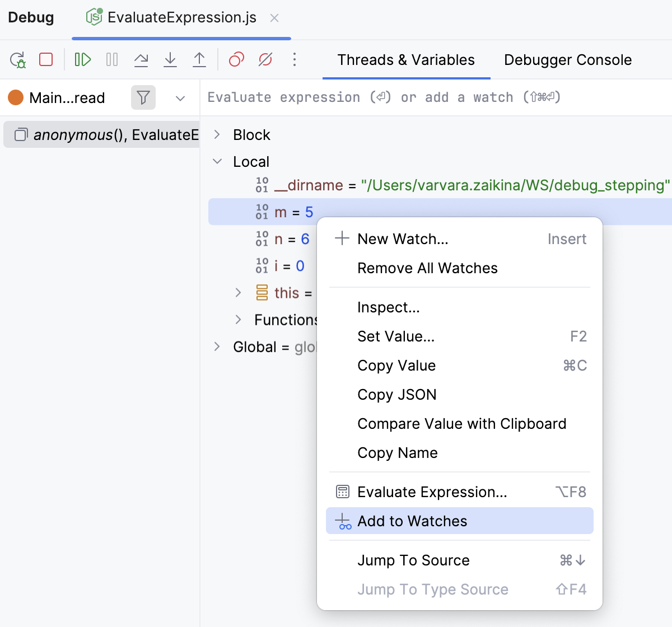Expand the Global scope node
This screenshot has height=627, width=672.
[x=217, y=347]
